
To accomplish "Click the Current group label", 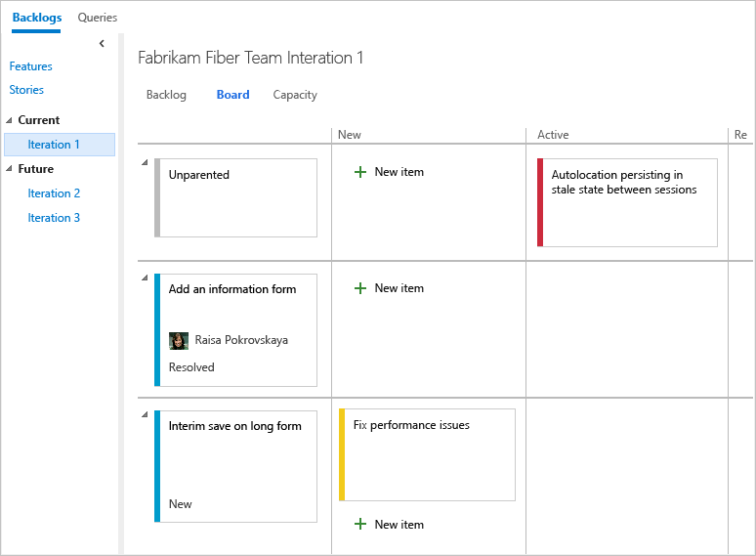I will (38, 120).
